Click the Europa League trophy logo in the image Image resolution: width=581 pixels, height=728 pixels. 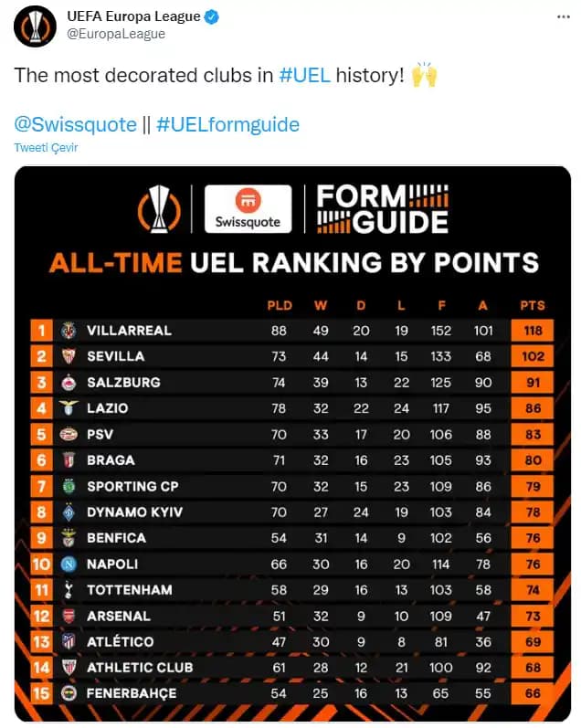pyautogui.click(x=159, y=208)
